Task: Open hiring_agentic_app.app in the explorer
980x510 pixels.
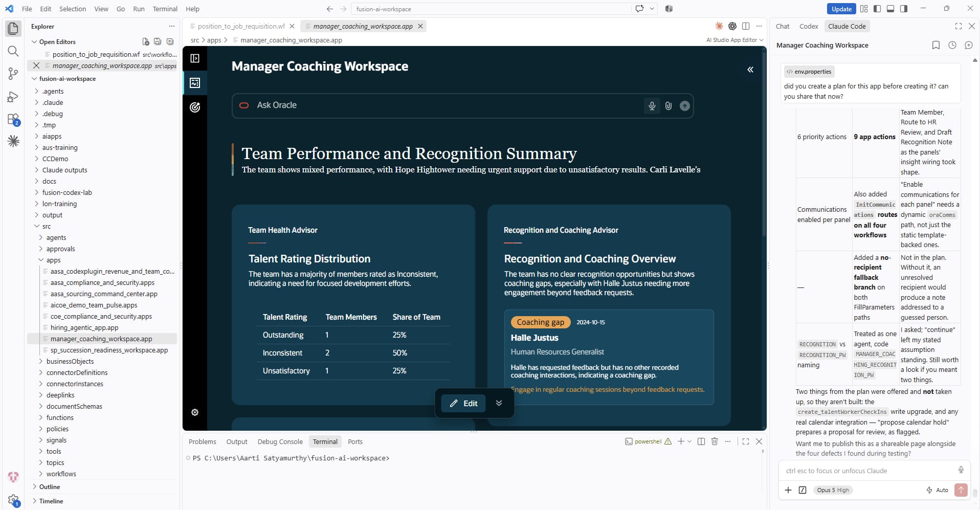Action: tap(84, 328)
